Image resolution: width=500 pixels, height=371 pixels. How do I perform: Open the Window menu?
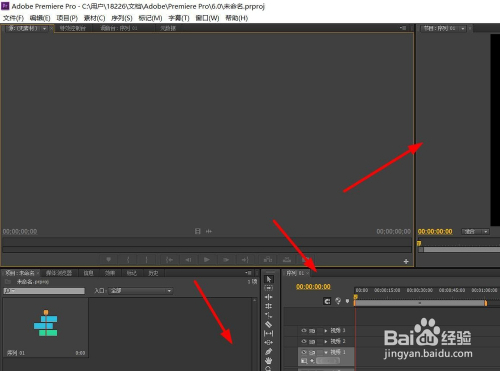207,18
